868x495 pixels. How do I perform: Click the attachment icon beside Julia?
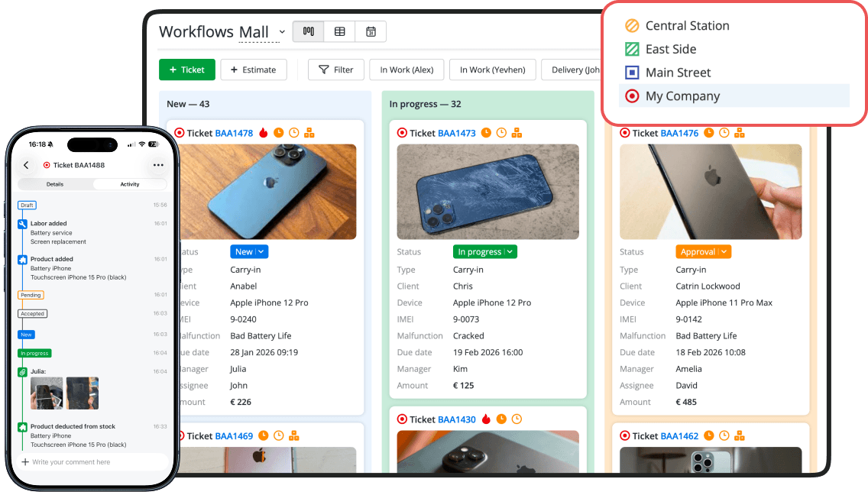[x=23, y=372]
